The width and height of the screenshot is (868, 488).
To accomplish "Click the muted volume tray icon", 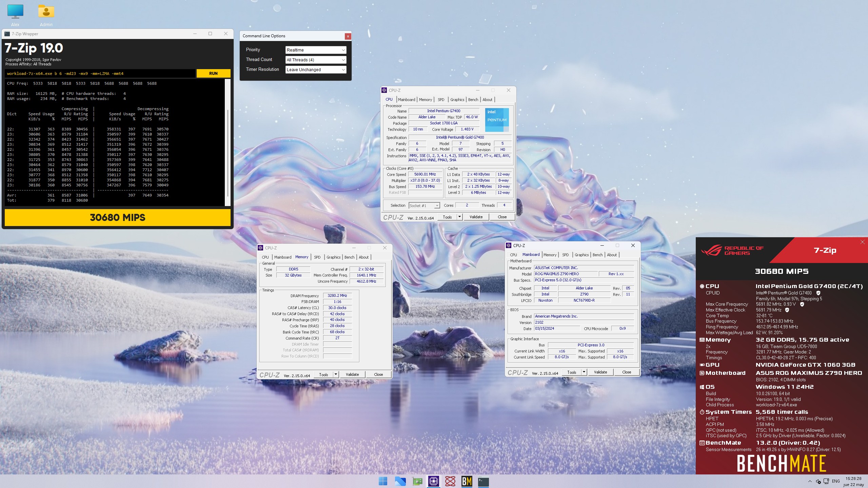I will pyautogui.click(x=818, y=481).
